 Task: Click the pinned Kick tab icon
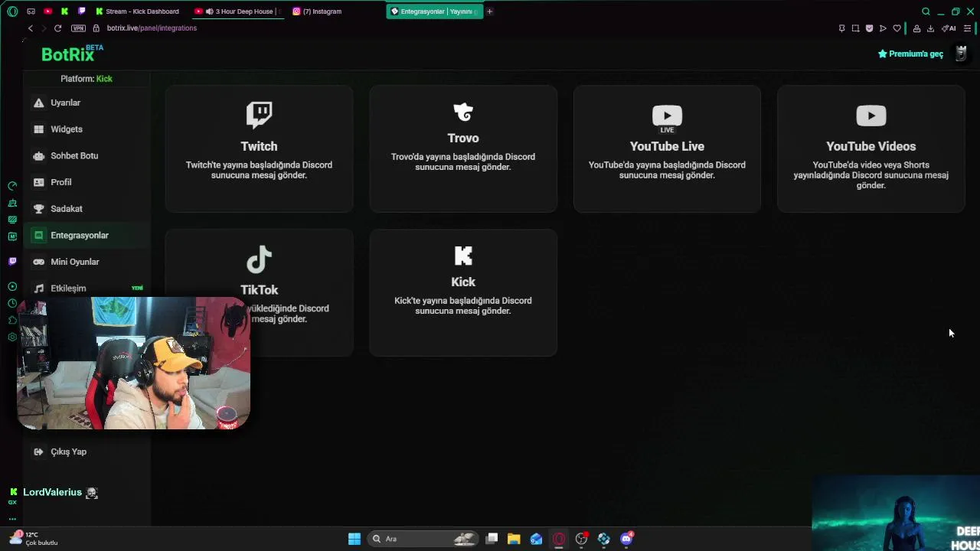point(64,11)
